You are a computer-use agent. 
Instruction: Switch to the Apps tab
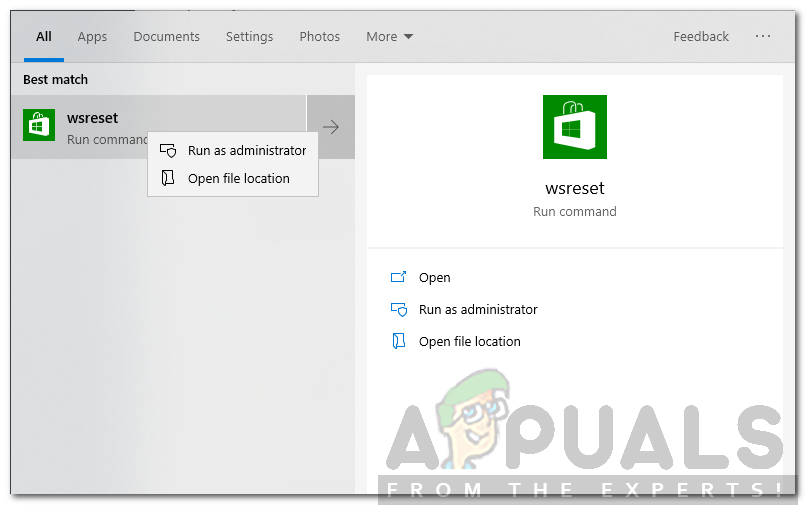click(x=92, y=37)
